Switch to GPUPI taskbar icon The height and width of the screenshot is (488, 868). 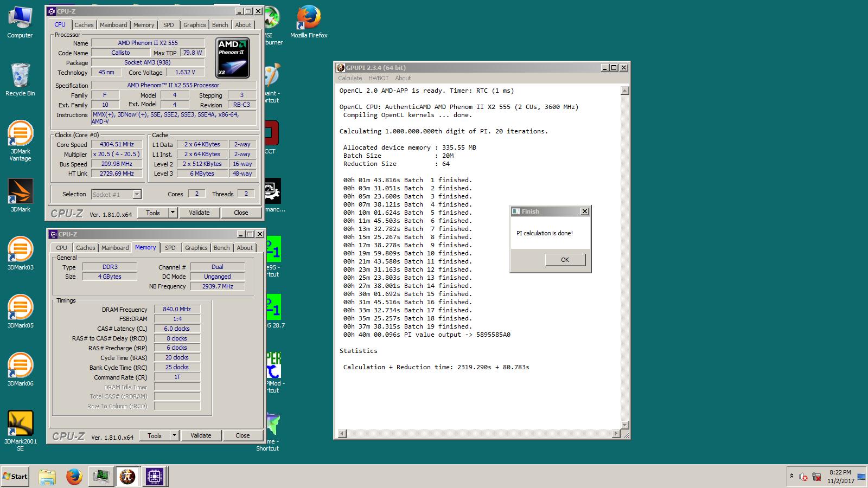tap(127, 477)
